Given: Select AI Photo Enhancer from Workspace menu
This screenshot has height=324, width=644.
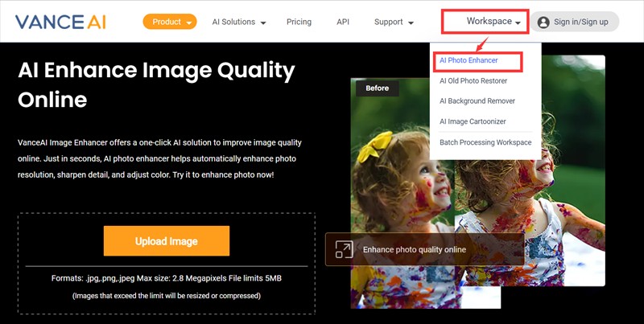Looking at the screenshot, I should [469, 60].
